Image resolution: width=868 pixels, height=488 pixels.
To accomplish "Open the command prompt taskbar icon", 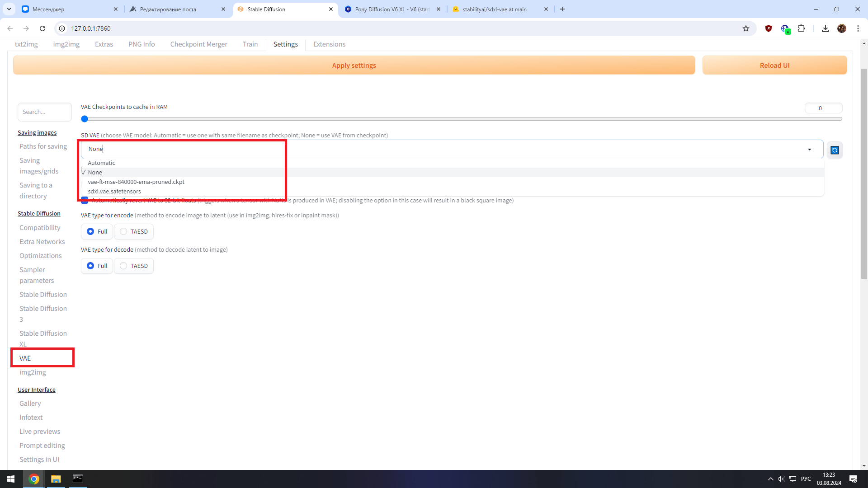I will pos(78,479).
